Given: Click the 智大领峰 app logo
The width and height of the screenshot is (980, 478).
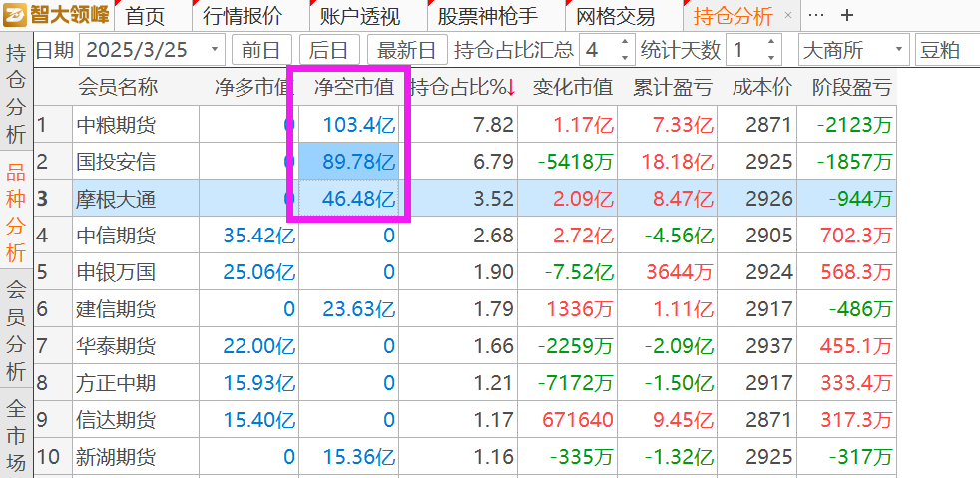Looking at the screenshot, I should tap(57, 14).
